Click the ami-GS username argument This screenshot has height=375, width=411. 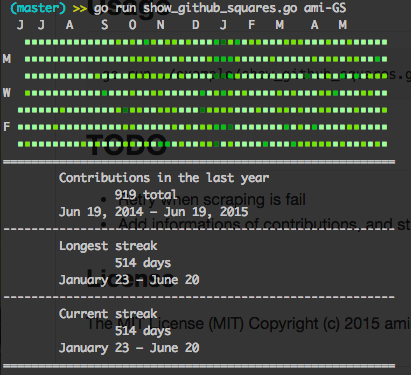coord(325,8)
